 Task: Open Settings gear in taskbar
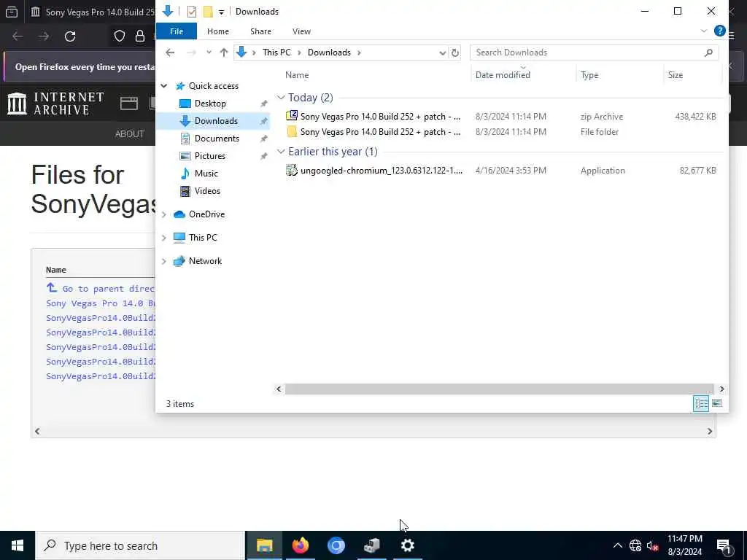407,545
